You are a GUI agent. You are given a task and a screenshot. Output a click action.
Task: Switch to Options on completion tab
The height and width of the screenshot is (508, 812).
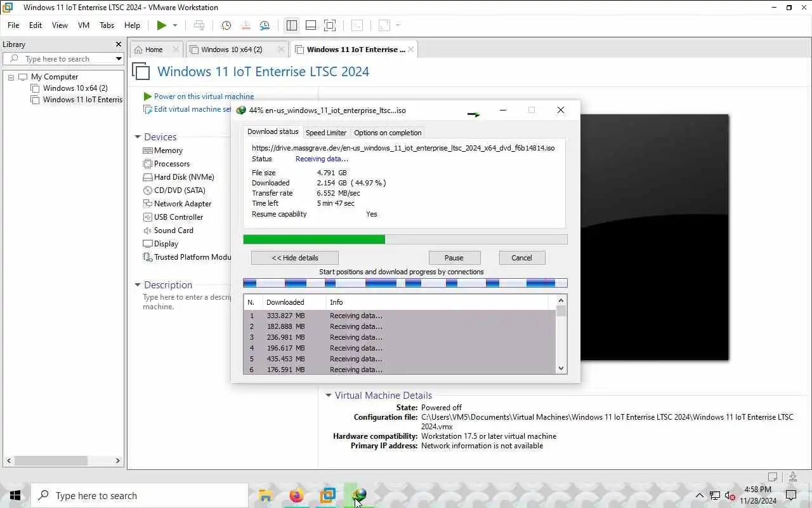coord(388,133)
